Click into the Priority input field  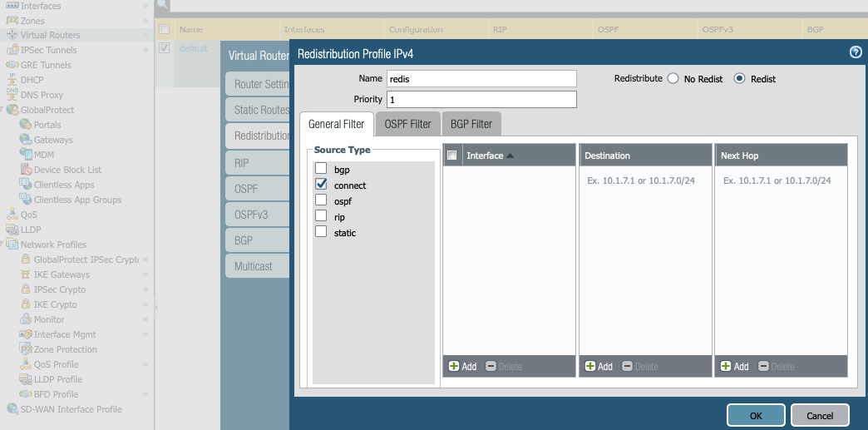coord(481,99)
